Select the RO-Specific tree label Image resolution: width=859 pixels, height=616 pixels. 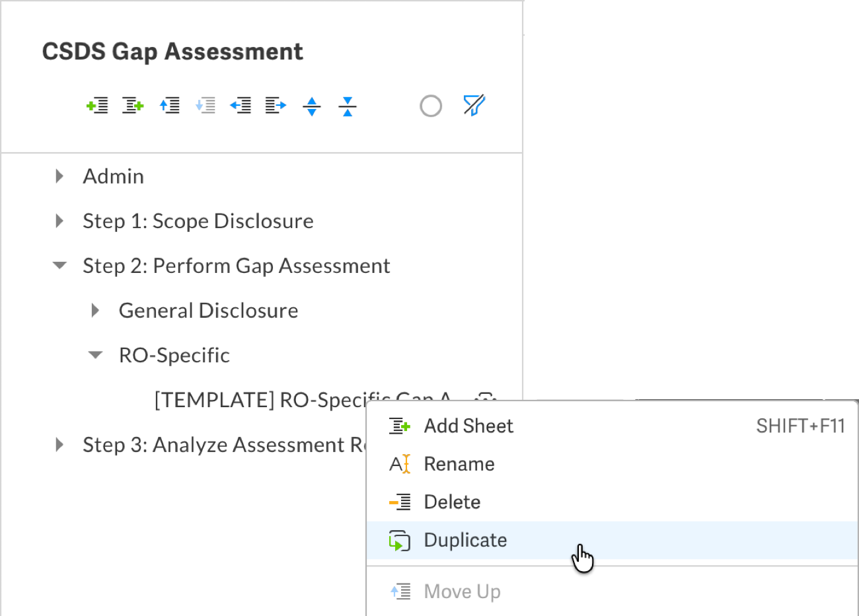[x=174, y=356]
